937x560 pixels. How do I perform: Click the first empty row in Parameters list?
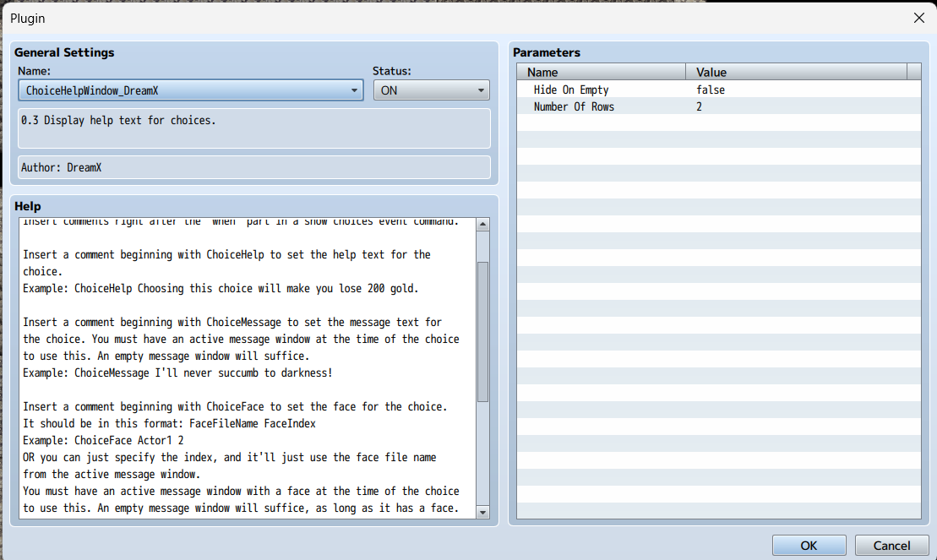point(718,123)
